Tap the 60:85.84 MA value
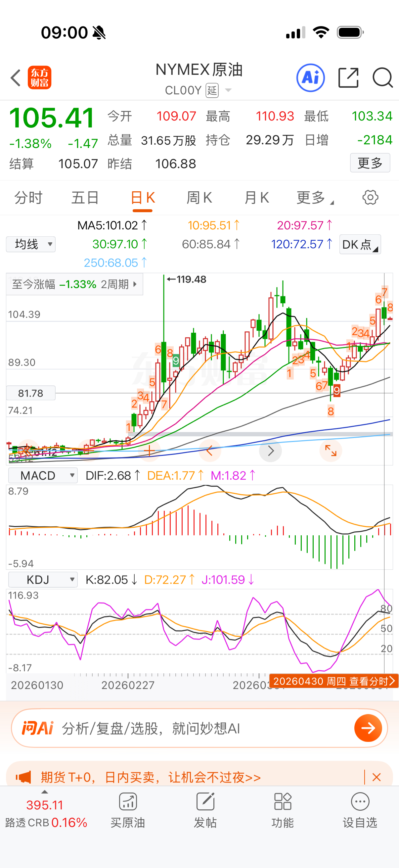 coord(211,244)
